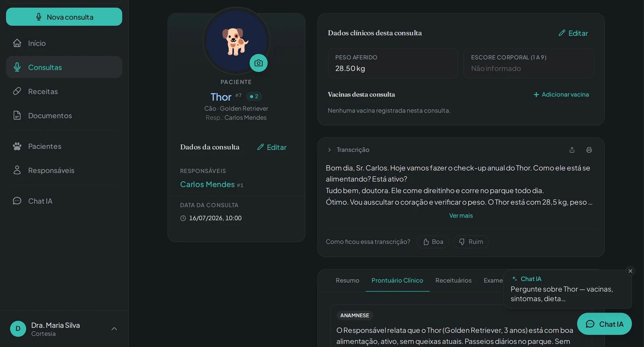Click the Nenhuma vacina registrada text
This screenshot has height=347, width=644.
point(389,111)
